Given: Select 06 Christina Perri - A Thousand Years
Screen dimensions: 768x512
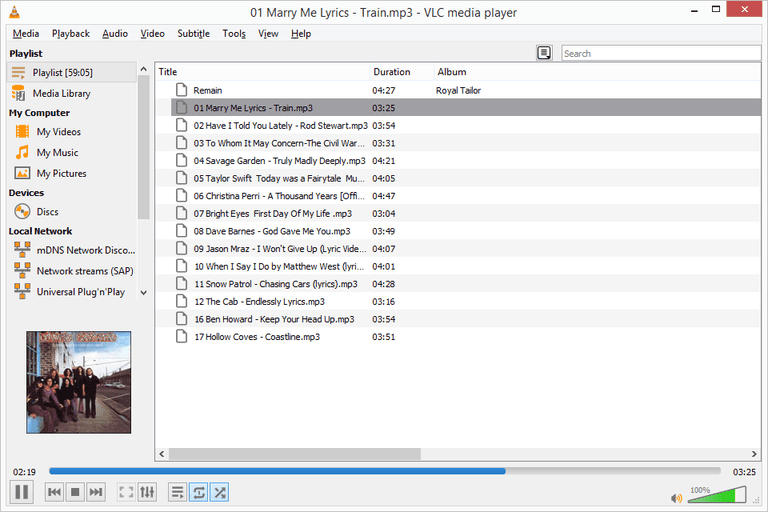Looking at the screenshot, I should point(458,196).
